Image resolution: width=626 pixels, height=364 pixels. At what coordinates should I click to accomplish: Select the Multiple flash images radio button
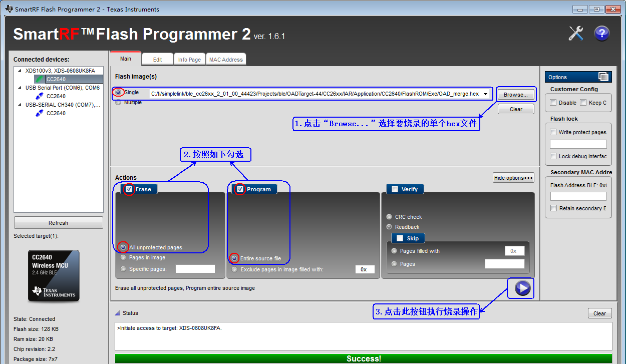click(x=118, y=102)
